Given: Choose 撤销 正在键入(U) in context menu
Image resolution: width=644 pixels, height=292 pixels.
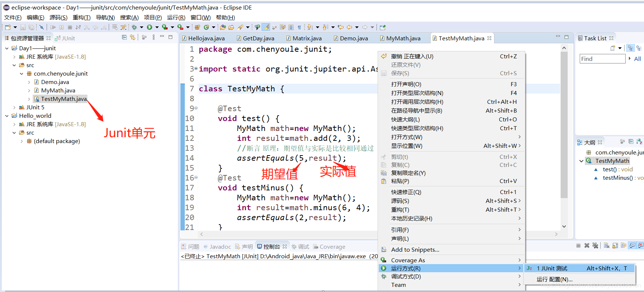Looking at the screenshot, I should tap(451, 56).
